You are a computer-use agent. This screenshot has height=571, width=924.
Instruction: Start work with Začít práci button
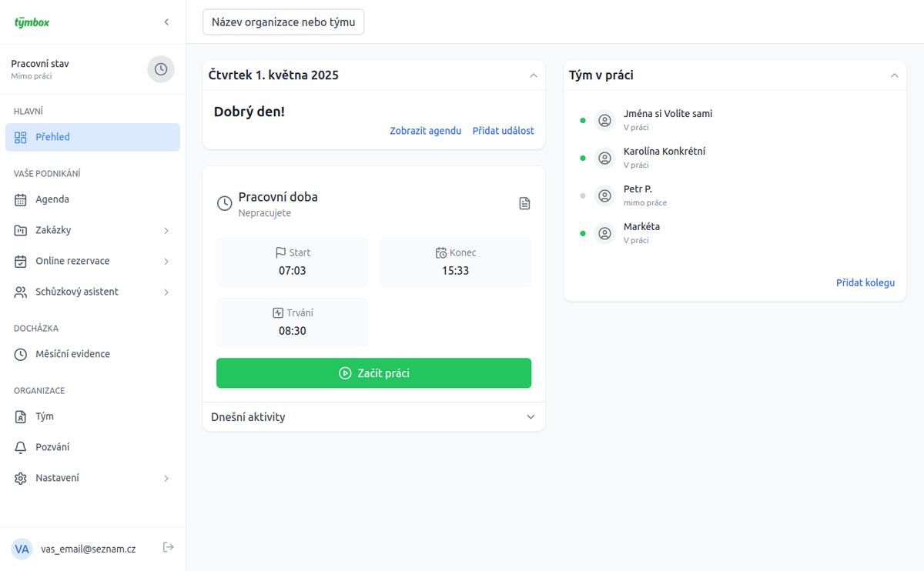pos(373,373)
